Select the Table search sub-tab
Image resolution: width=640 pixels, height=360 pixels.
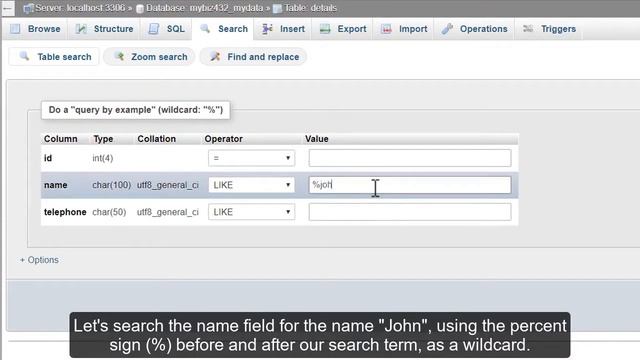54,57
